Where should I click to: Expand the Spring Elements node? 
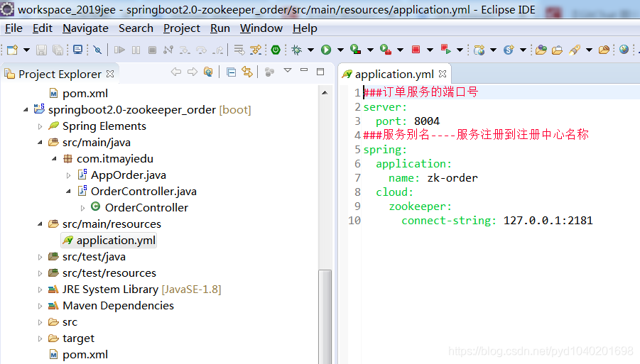tap(40, 126)
